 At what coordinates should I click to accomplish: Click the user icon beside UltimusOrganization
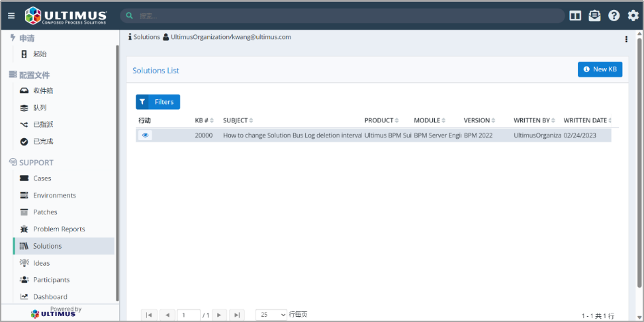[166, 37]
